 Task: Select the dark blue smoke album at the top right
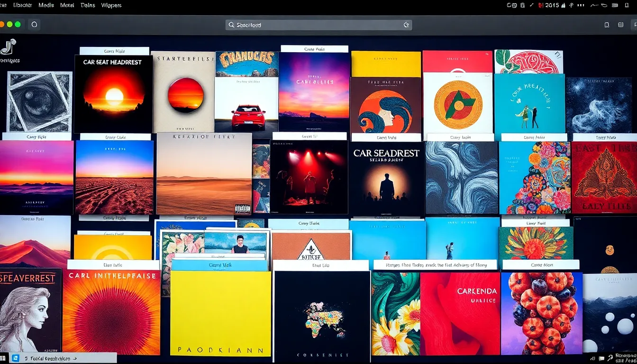599,105
